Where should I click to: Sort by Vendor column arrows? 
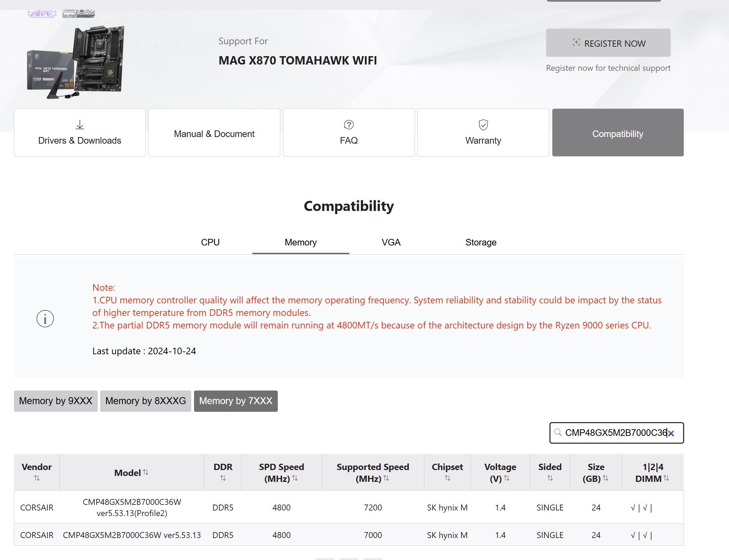coord(37,478)
